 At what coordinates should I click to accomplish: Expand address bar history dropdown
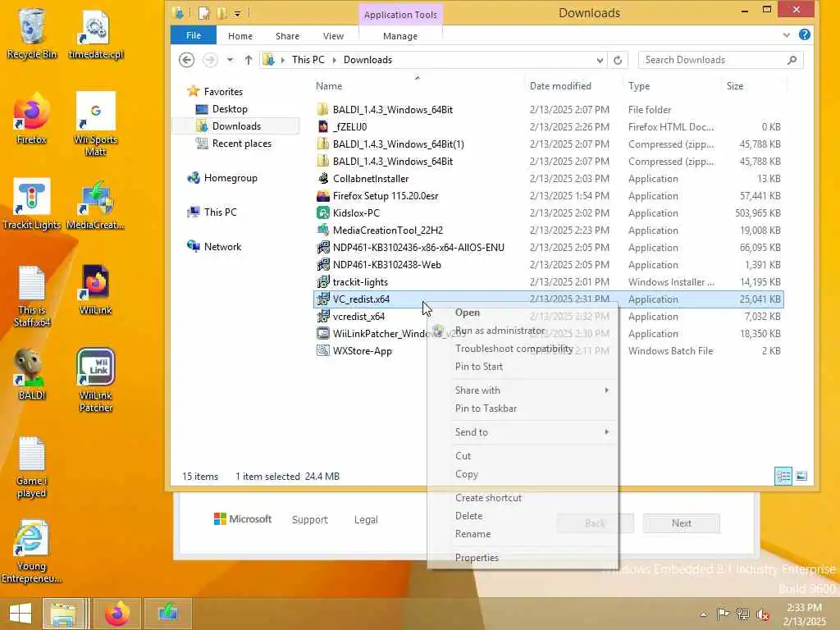600,60
